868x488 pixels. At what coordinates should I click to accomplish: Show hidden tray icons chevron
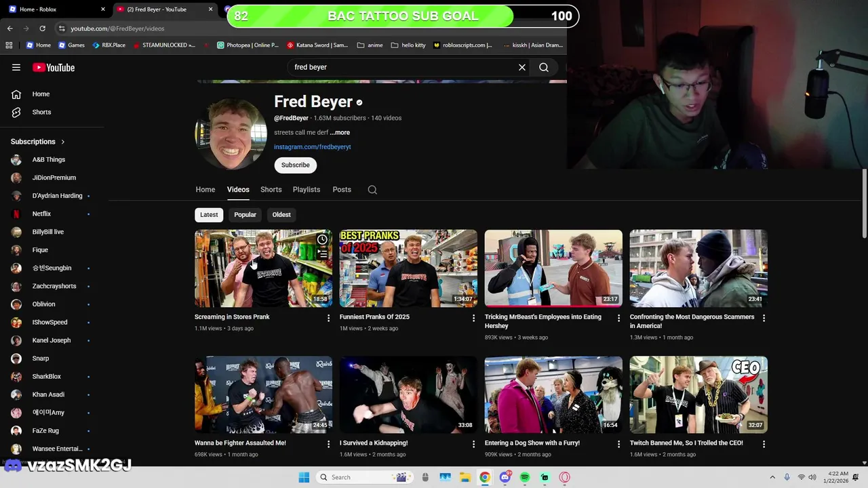coord(772,477)
